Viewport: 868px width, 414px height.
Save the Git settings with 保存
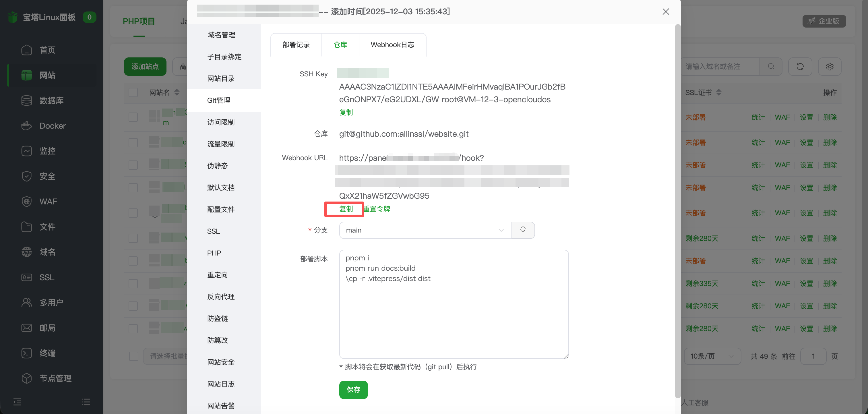353,390
